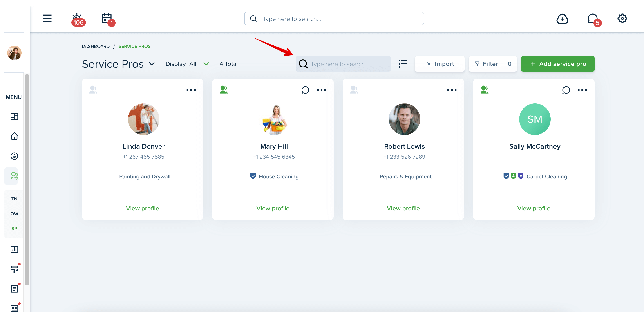Open the OW sidebar item

tap(14, 213)
